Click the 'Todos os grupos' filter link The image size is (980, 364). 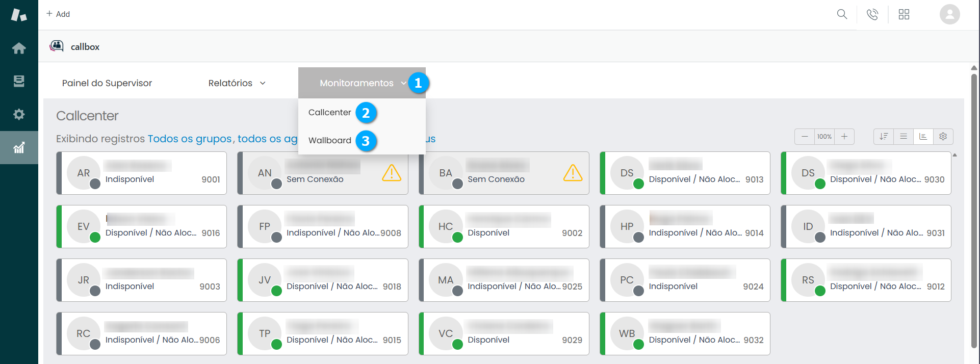tap(190, 139)
